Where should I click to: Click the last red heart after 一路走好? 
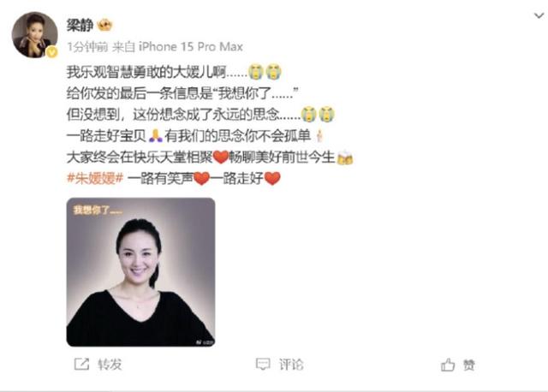coord(272,179)
